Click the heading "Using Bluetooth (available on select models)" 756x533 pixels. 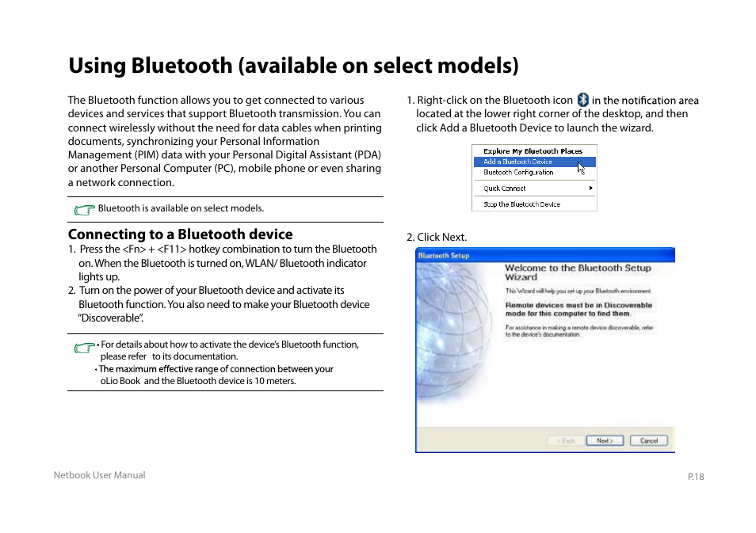[x=293, y=66]
